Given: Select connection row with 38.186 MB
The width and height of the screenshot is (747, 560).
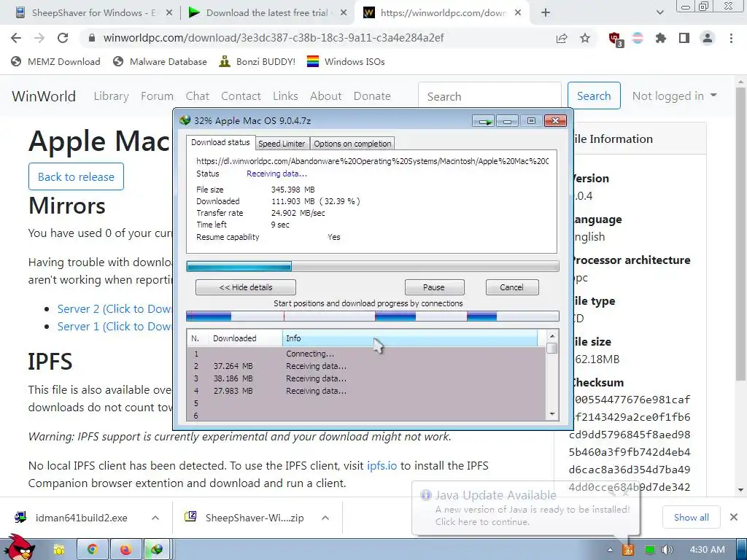Looking at the screenshot, I should tap(366, 378).
